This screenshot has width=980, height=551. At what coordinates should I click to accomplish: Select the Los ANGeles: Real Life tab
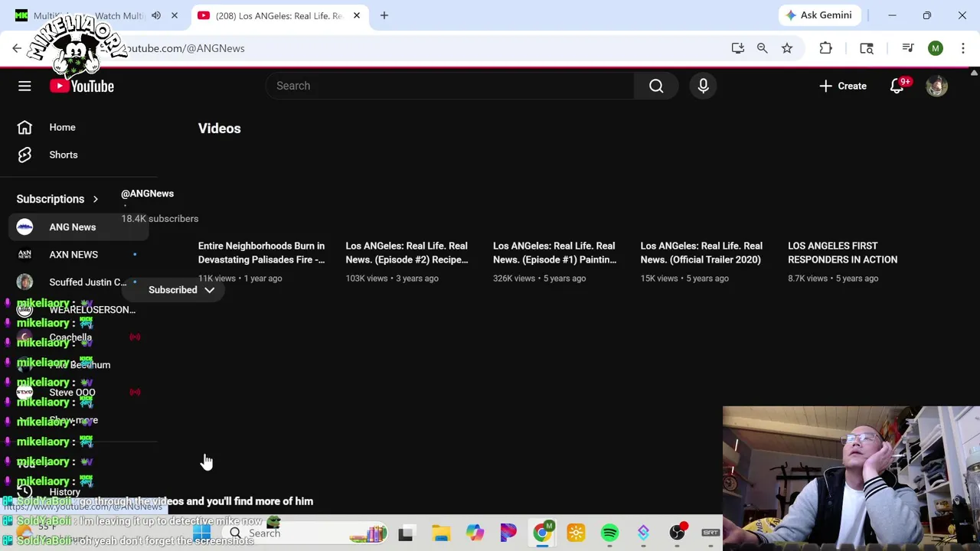pyautogui.click(x=279, y=15)
